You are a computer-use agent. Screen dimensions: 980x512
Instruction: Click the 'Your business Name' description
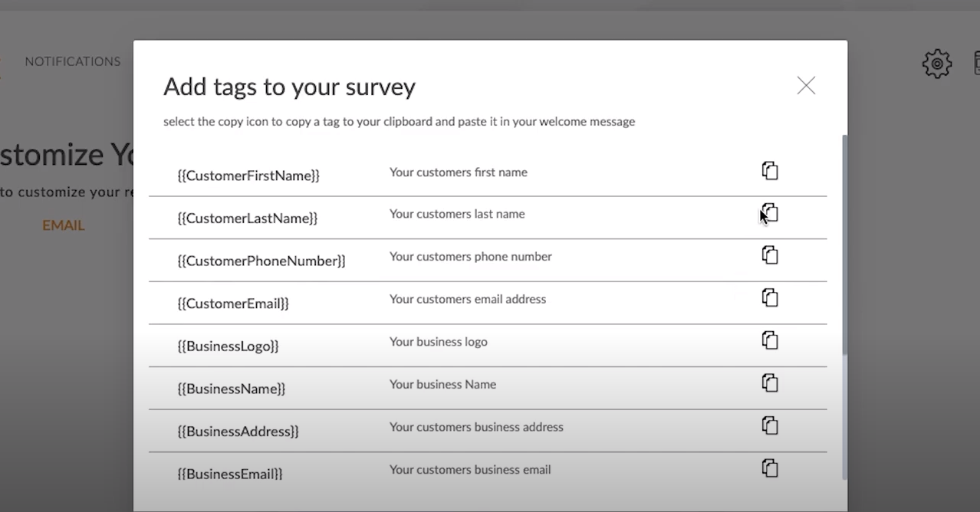tap(442, 385)
